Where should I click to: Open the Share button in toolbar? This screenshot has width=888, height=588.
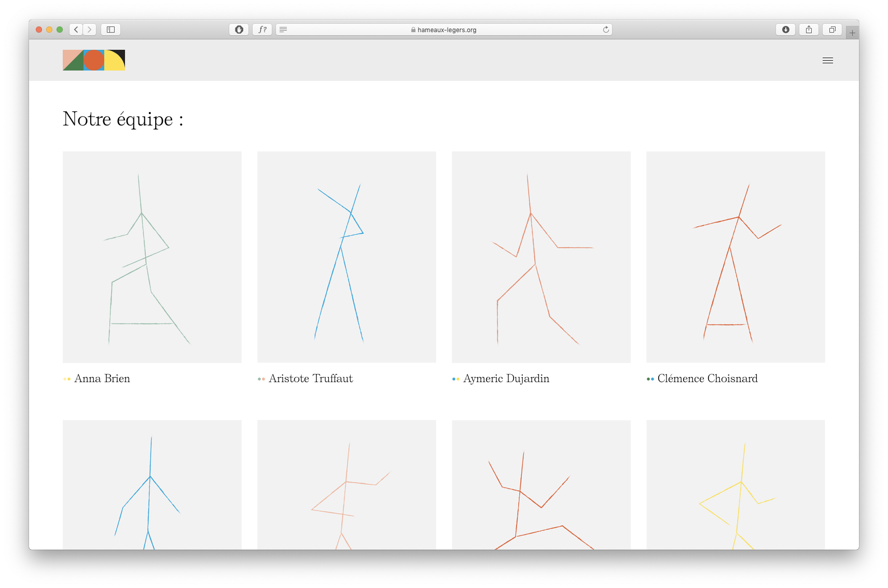click(809, 30)
